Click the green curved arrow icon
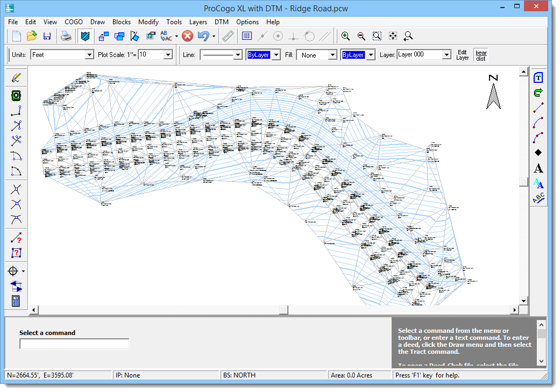The image size is (560, 392). (x=538, y=93)
